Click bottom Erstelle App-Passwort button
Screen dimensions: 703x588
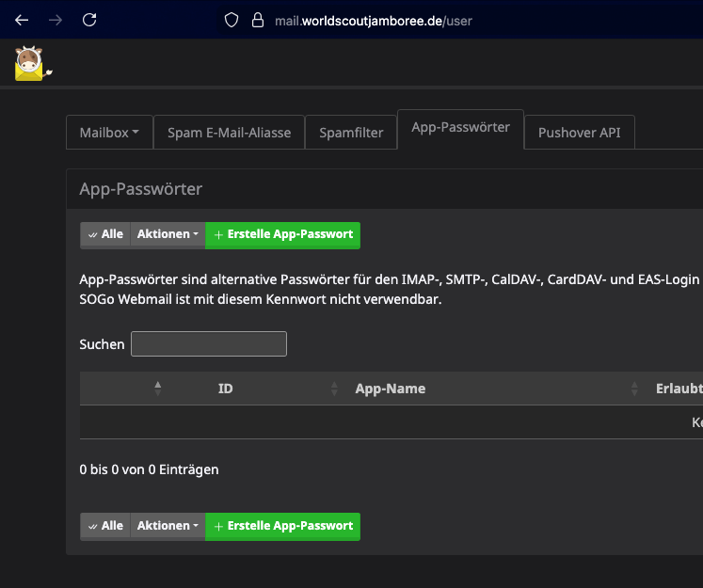(x=282, y=526)
